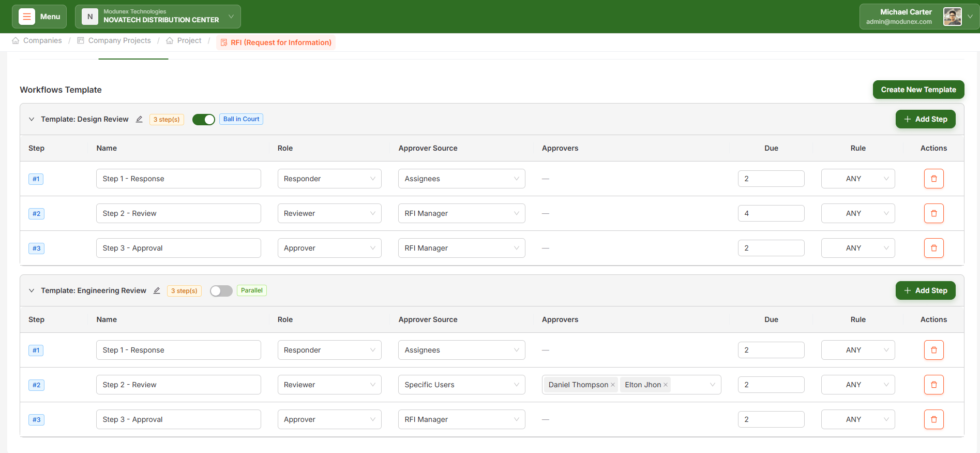The height and width of the screenshot is (453, 980).
Task: Click Michael Carter's profile avatar
Action: click(952, 17)
